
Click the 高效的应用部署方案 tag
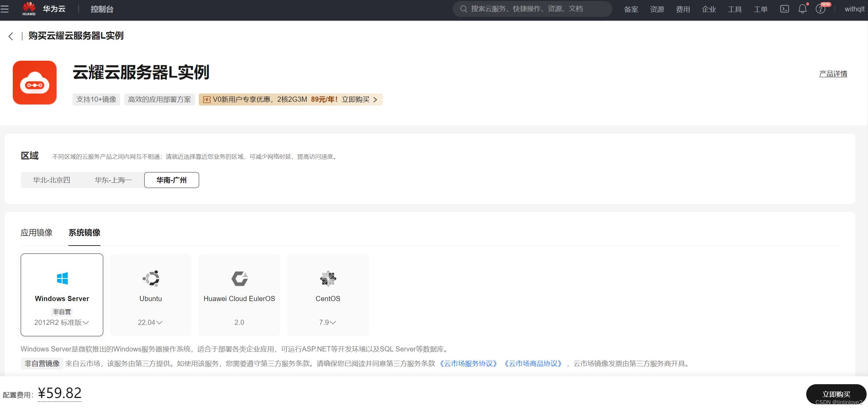[x=159, y=100]
